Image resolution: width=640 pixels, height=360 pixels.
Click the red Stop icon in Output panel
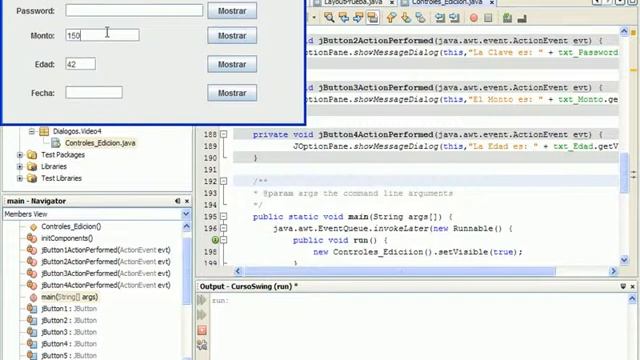(202, 330)
